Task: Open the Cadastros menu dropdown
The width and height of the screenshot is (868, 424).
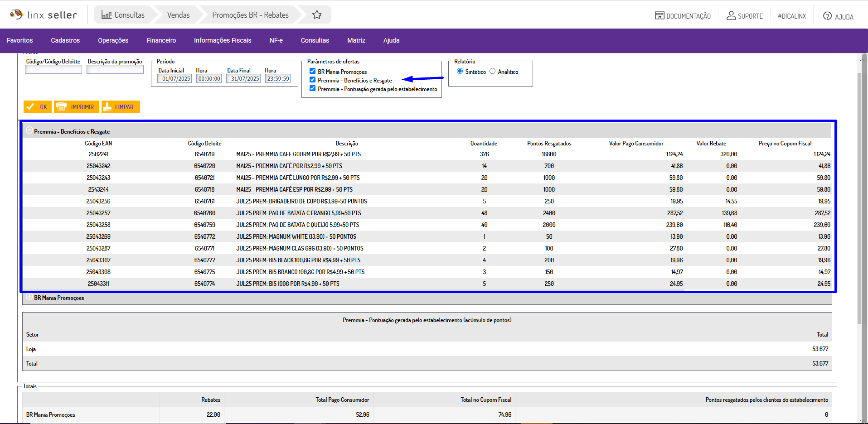Action: [65, 40]
